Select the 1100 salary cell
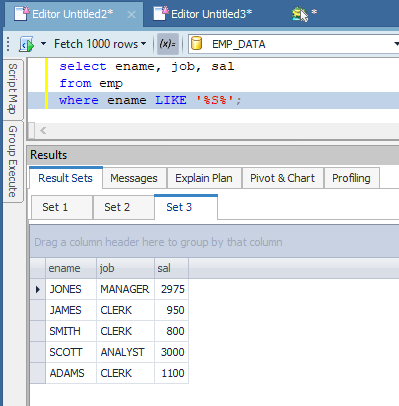Viewport: 399px width, 406px height. coord(171,373)
